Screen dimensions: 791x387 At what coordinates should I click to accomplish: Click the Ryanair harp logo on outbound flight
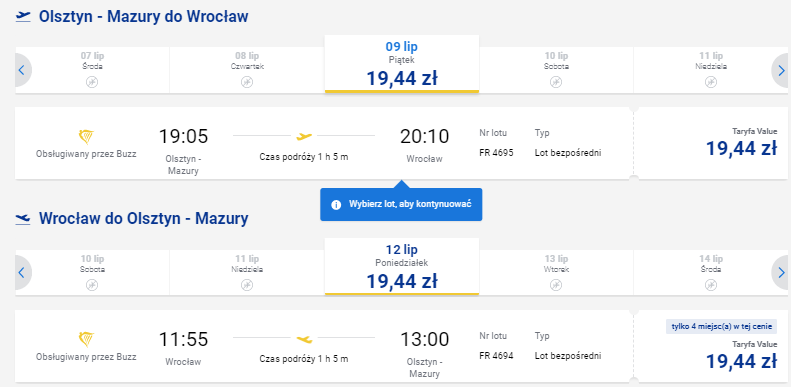pyautogui.click(x=86, y=136)
